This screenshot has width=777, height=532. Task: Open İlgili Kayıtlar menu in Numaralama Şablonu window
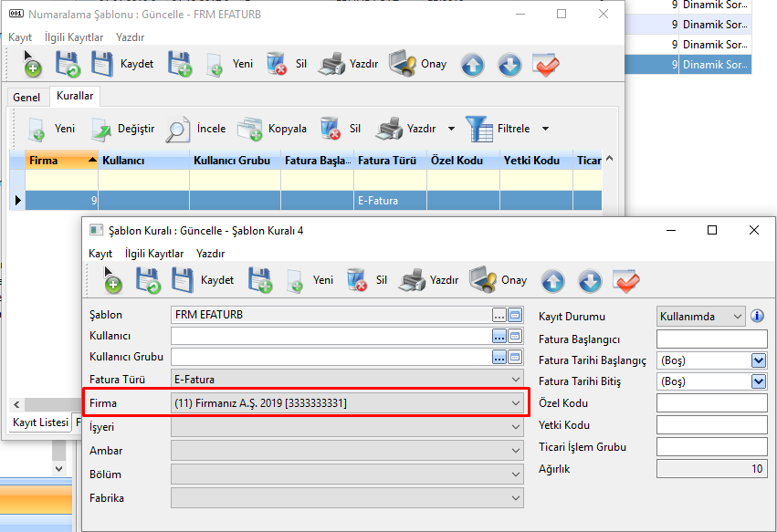(74, 37)
